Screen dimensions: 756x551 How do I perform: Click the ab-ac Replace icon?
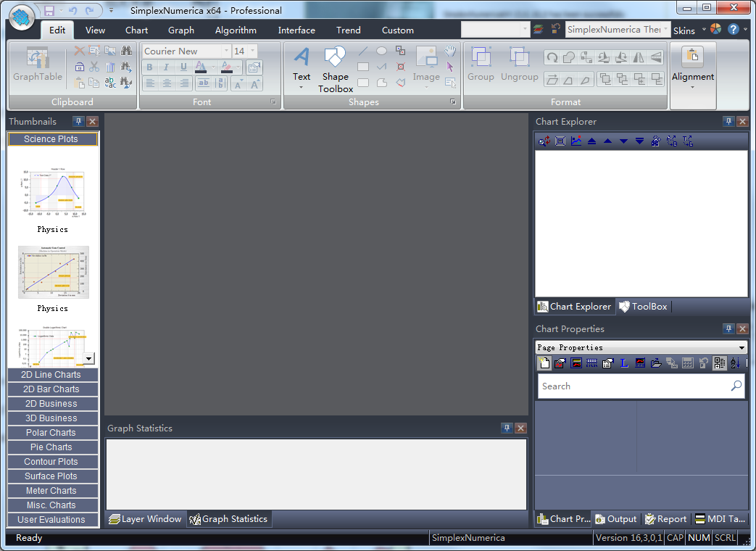coord(110,83)
